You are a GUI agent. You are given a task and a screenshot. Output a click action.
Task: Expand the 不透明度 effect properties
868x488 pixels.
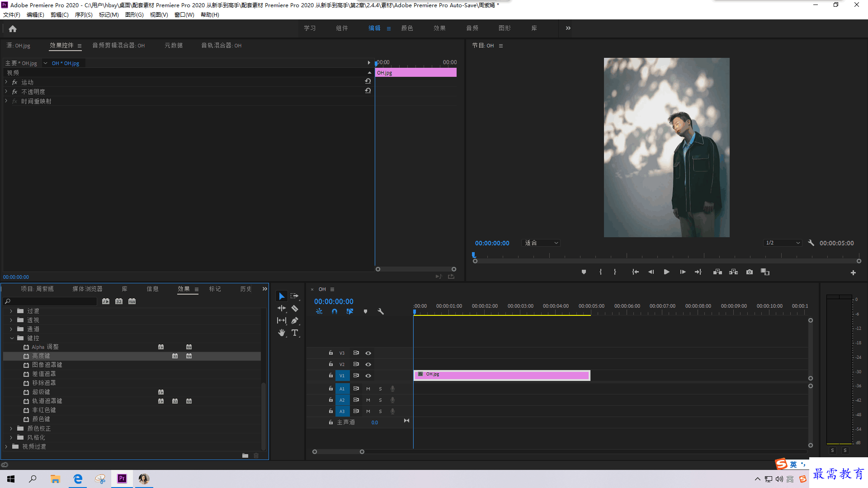click(x=6, y=92)
